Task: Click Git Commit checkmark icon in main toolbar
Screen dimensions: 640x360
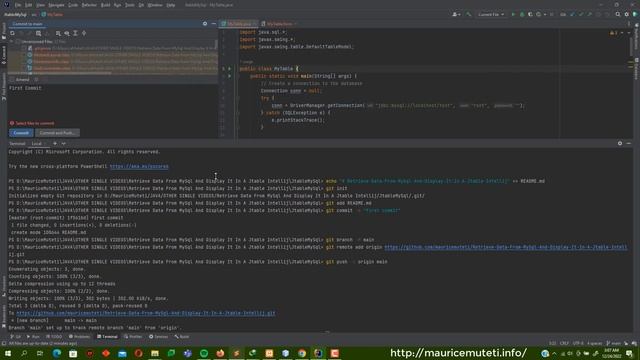Action: point(581,14)
